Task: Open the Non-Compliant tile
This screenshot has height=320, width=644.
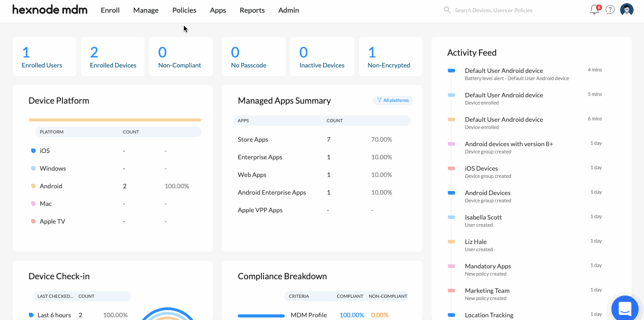Action: point(181,57)
